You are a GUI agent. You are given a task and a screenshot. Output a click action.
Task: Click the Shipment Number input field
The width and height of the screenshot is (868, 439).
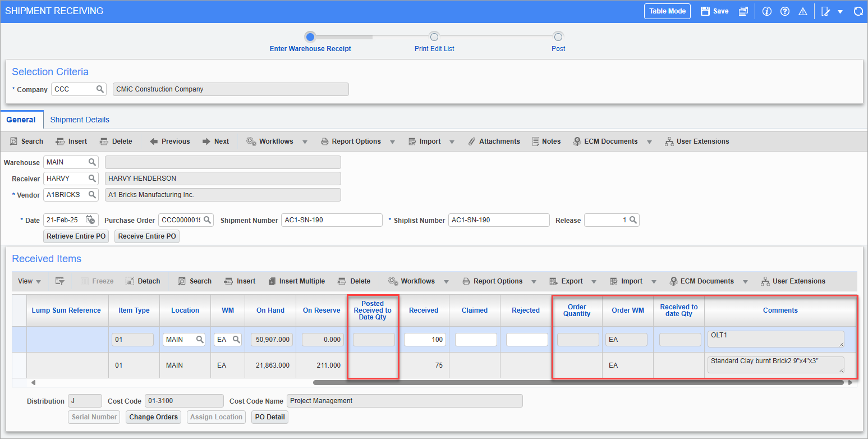pyautogui.click(x=332, y=220)
